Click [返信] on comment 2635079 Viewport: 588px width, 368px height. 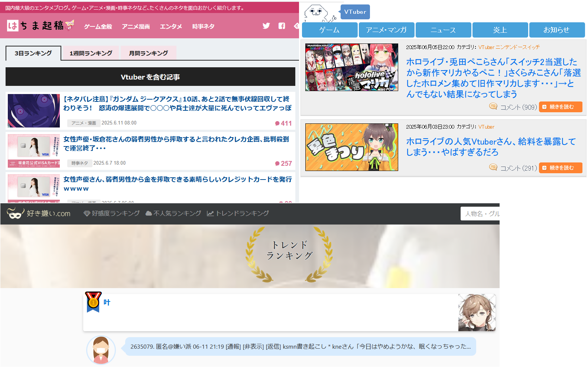click(273, 346)
